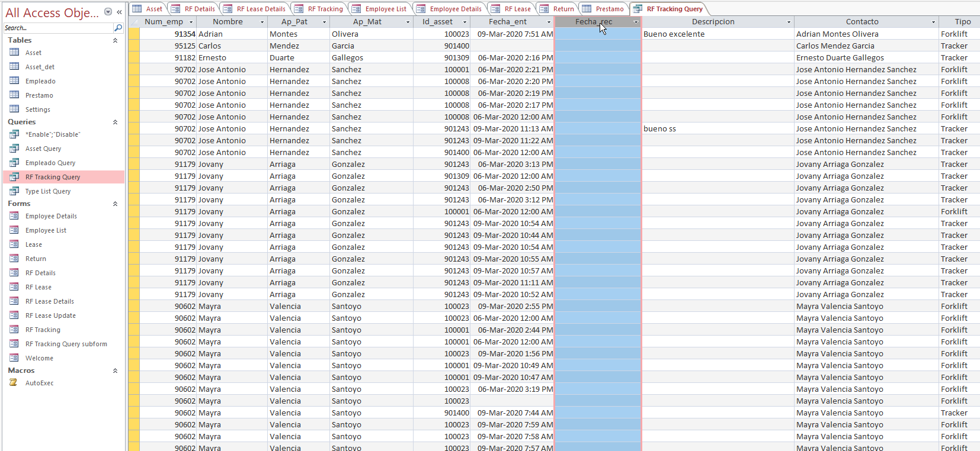Collapse the Forms group

(115, 204)
